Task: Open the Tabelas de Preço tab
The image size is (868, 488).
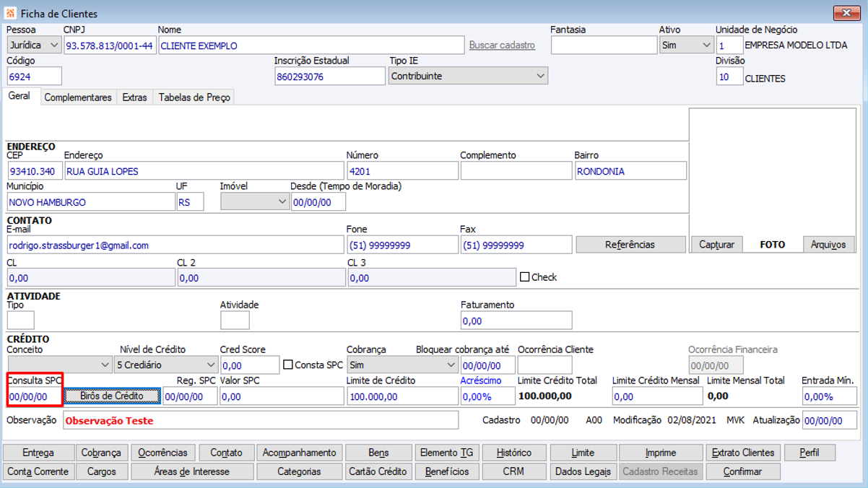Action: coord(194,97)
